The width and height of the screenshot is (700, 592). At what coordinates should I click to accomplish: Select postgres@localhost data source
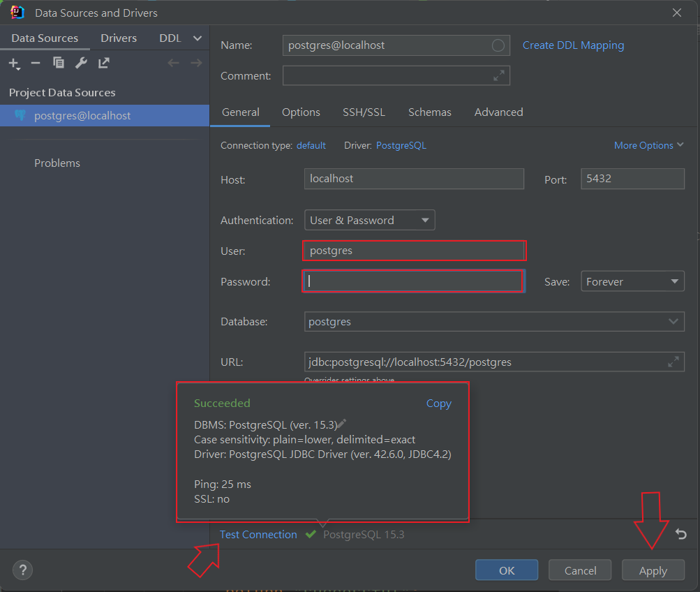[105, 116]
